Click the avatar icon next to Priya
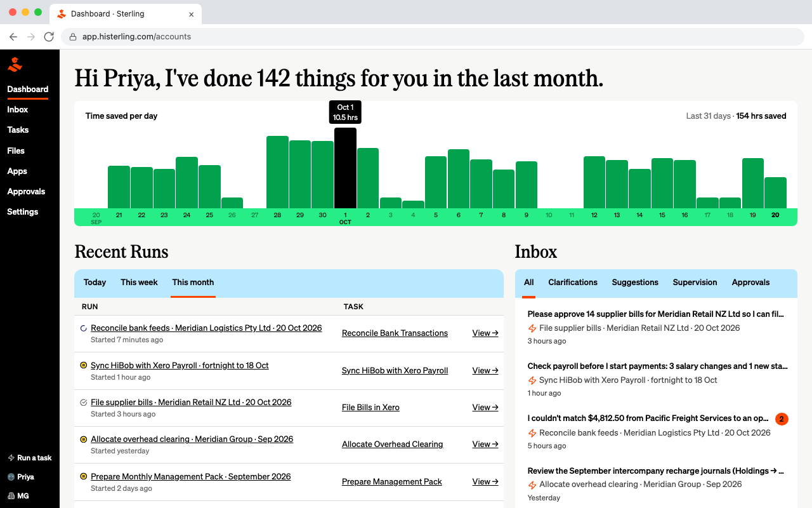 point(11,477)
